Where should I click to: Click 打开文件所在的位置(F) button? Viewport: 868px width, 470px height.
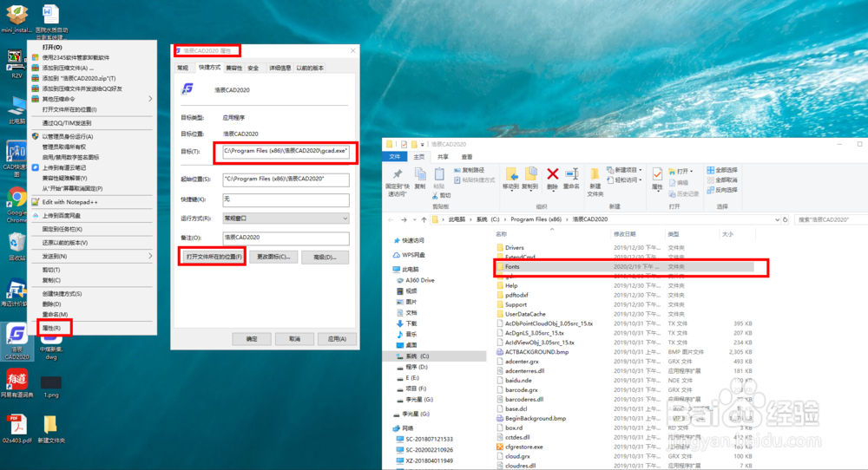214,258
